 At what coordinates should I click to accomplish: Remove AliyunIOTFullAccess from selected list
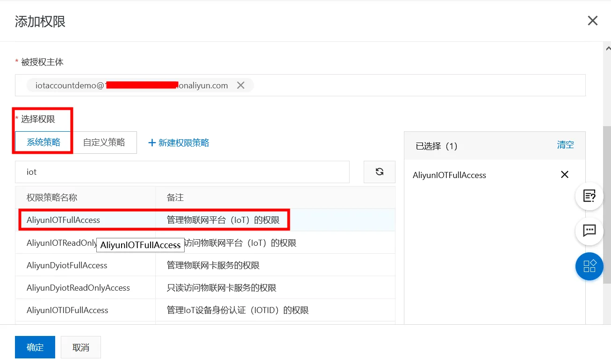tap(565, 175)
